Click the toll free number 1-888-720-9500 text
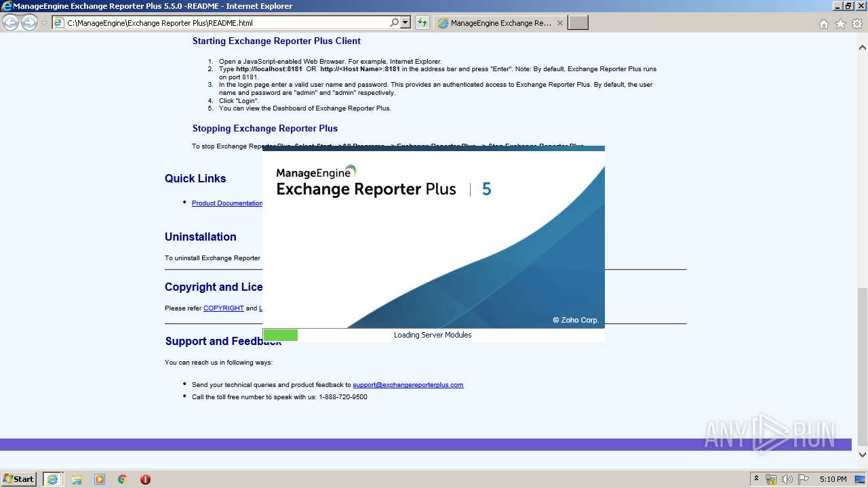The height and width of the screenshot is (488, 868). (x=343, y=397)
